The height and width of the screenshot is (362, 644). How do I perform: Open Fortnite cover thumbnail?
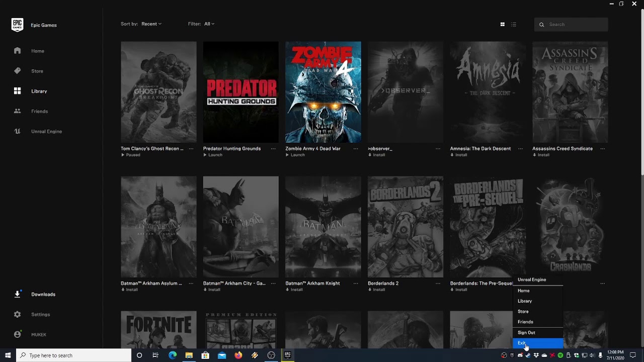(x=158, y=329)
